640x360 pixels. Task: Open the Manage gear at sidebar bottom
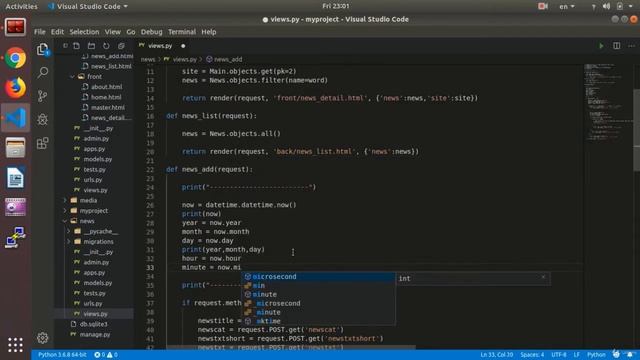pyautogui.click(x=42, y=338)
